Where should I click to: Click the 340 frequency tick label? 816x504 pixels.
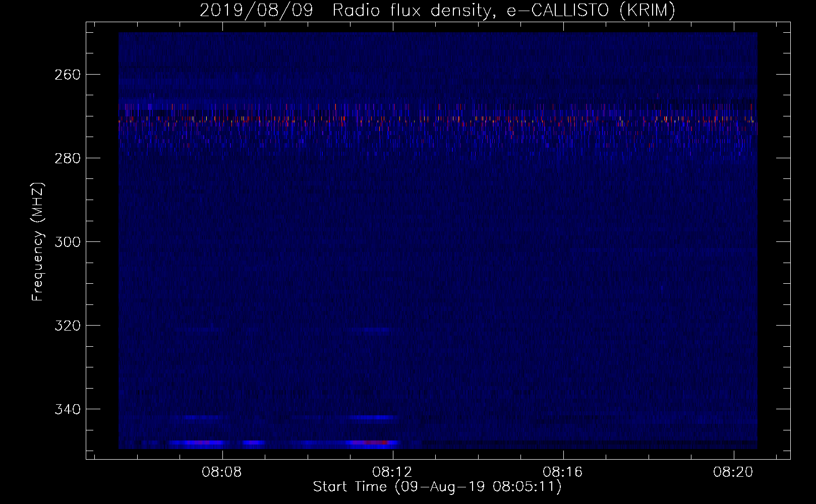point(67,409)
